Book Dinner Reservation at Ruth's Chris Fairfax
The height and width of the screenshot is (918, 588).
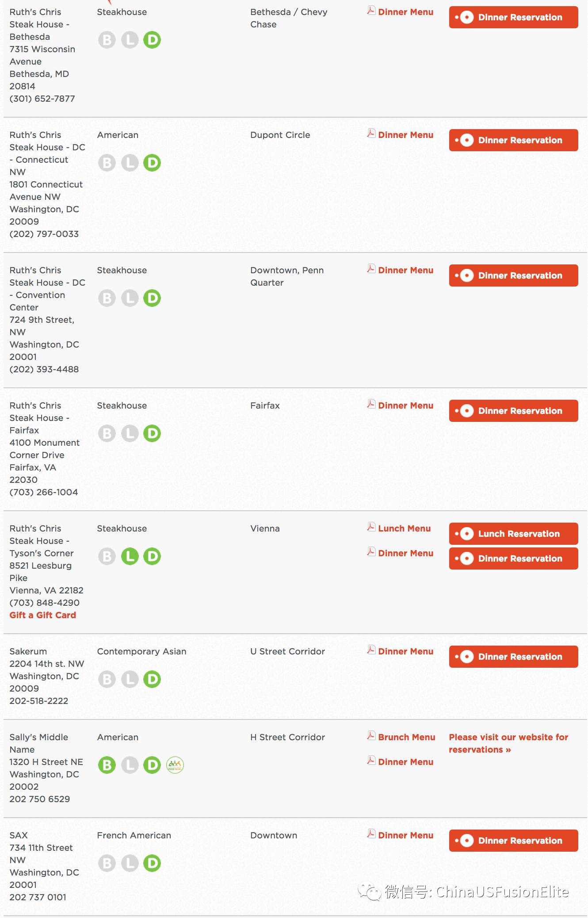tap(514, 411)
